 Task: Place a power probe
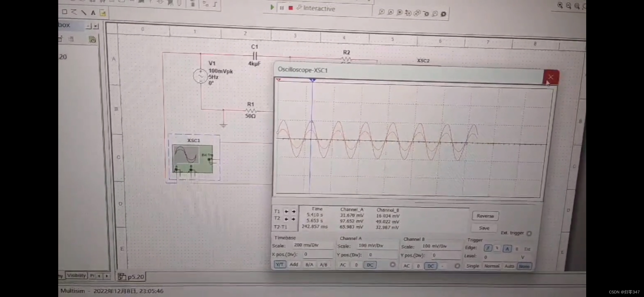[400, 12]
